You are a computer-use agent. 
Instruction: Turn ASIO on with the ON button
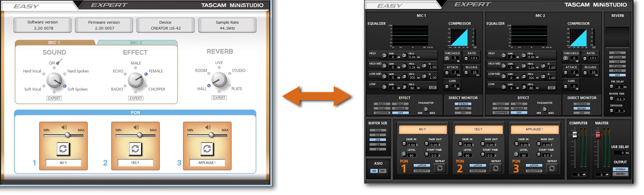[374, 171]
